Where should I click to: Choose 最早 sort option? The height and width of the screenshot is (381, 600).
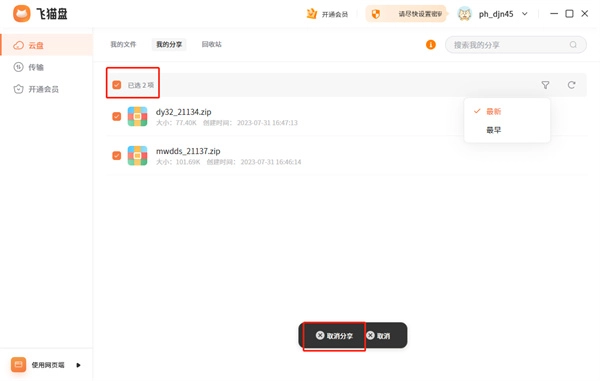click(x=493, y=130)
